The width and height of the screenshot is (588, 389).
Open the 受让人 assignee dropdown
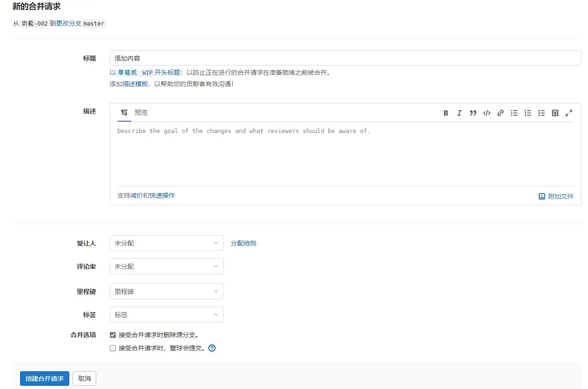point(166,243)
